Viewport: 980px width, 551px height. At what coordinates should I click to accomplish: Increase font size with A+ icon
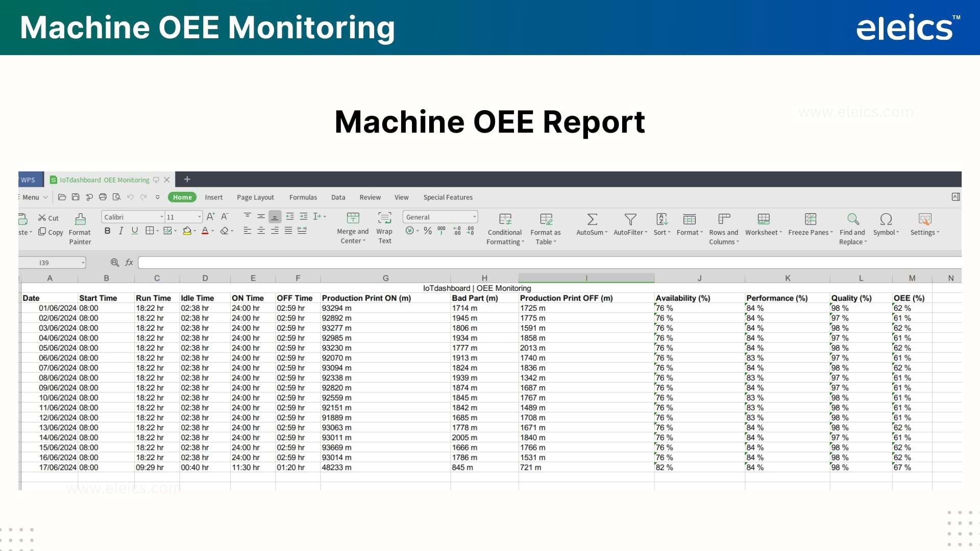click(x=210, y=217)
